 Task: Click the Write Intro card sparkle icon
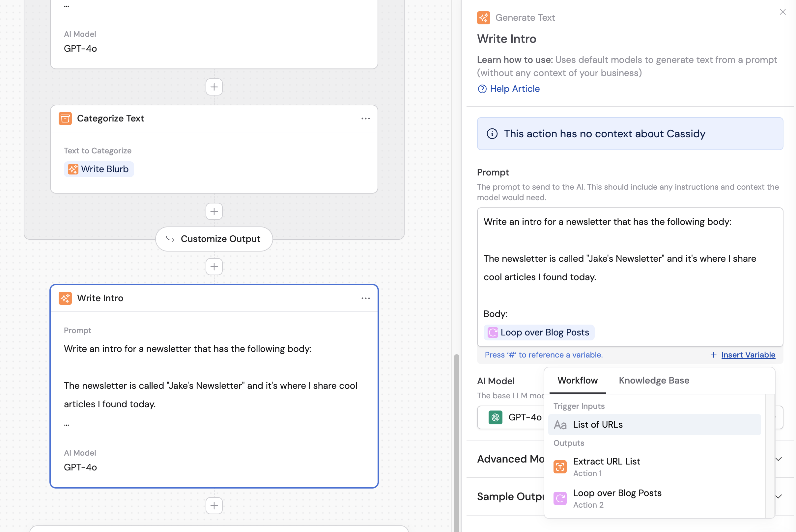coord(65,298)
